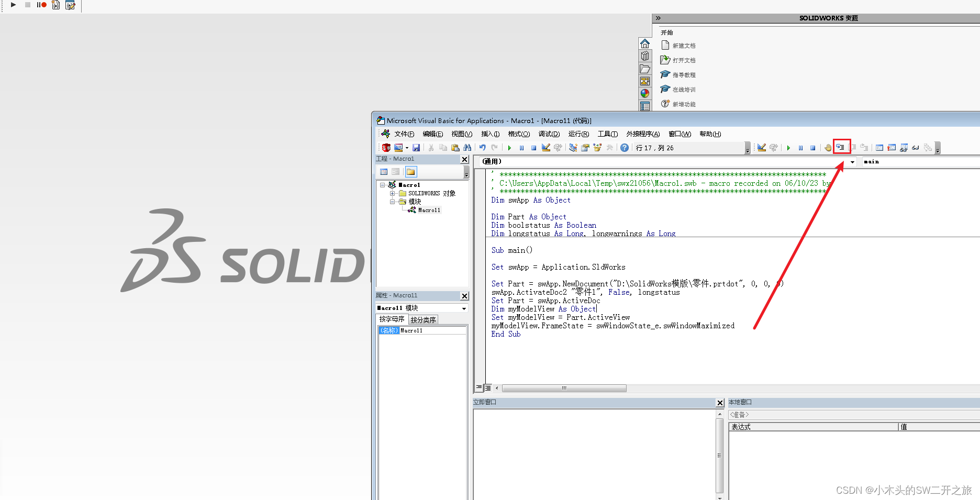
Task: Collapse the 模块 folder node
Action: click(392, 202)
